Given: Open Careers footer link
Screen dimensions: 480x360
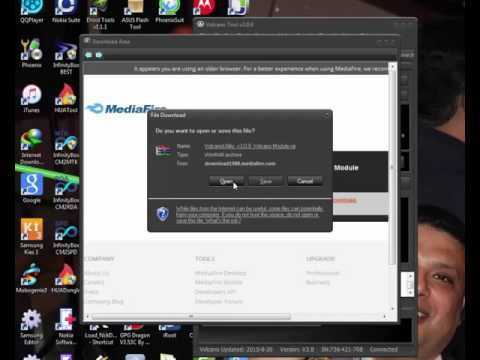Looking at the screenshot, I should tap(94, 282).
